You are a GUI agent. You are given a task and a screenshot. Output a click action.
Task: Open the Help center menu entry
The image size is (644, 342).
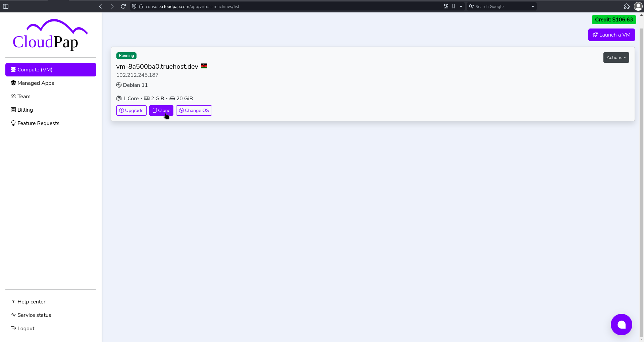point(32,301)
